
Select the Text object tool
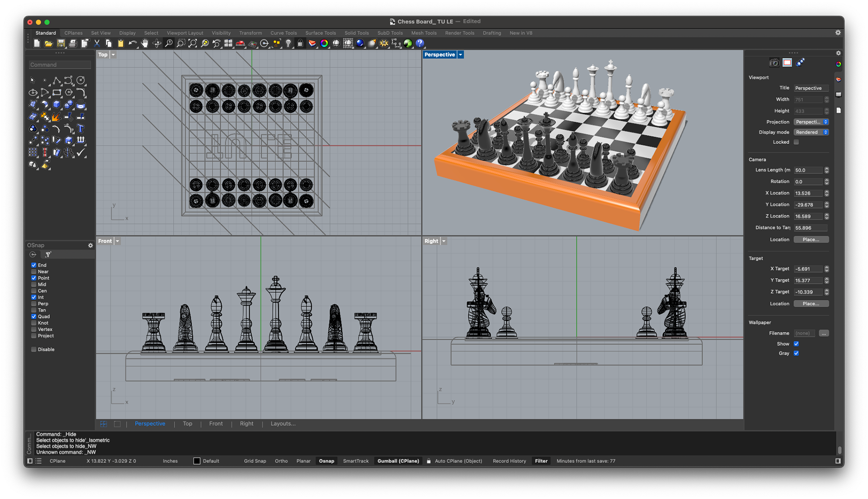(81, 129)
